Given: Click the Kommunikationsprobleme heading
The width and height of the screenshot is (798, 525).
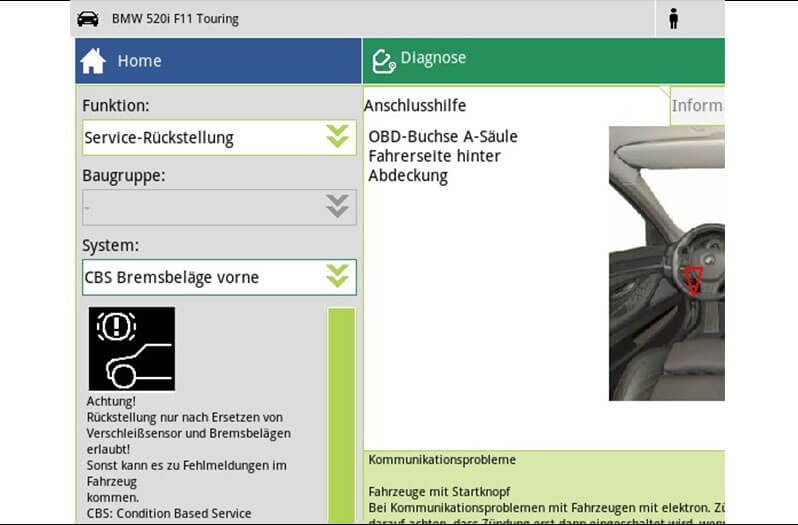Looking at the screenshot, I should [x=442, y=460].
